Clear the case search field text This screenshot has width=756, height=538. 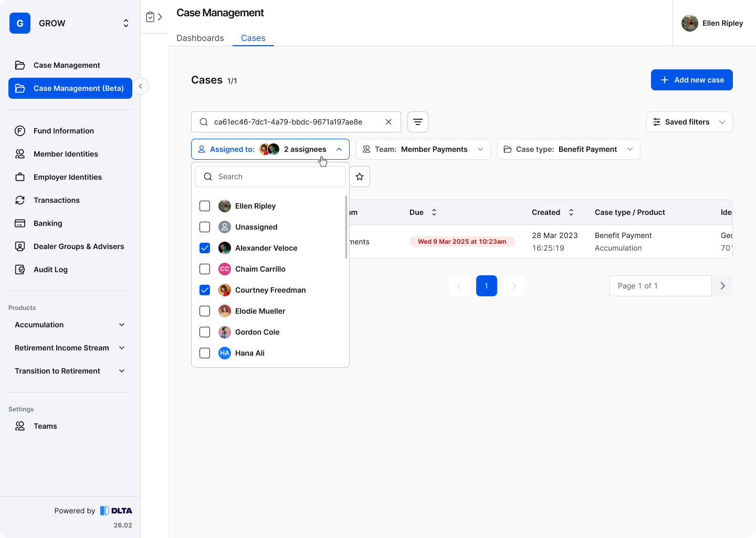tap(388, 122)
